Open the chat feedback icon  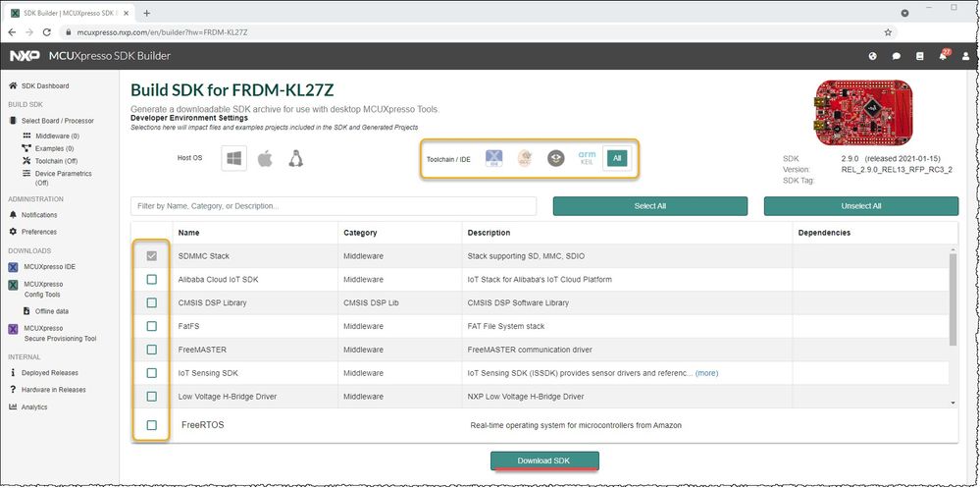pyautogui.click(x=897, y=56)
